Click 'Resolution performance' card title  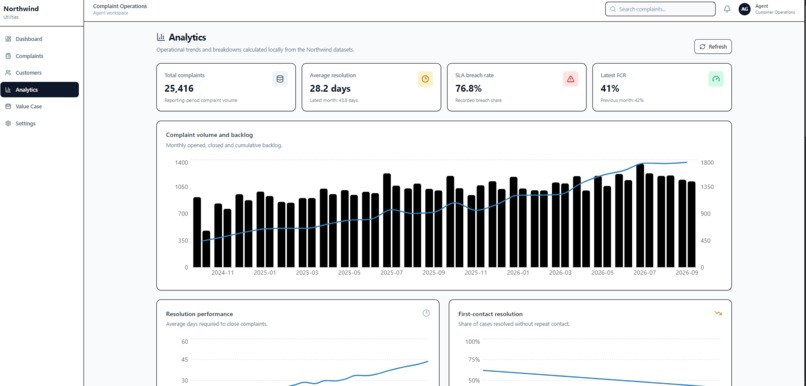pyautogui.click(x=199, y=314)
